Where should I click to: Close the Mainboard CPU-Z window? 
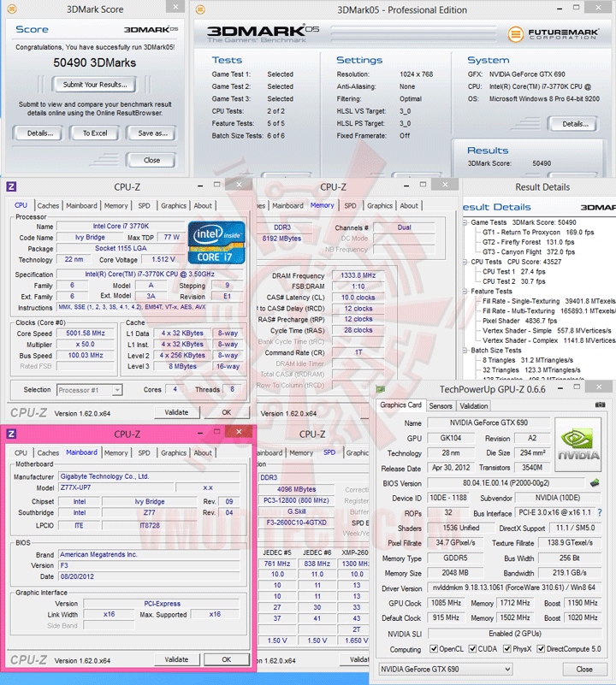(239, 432)
